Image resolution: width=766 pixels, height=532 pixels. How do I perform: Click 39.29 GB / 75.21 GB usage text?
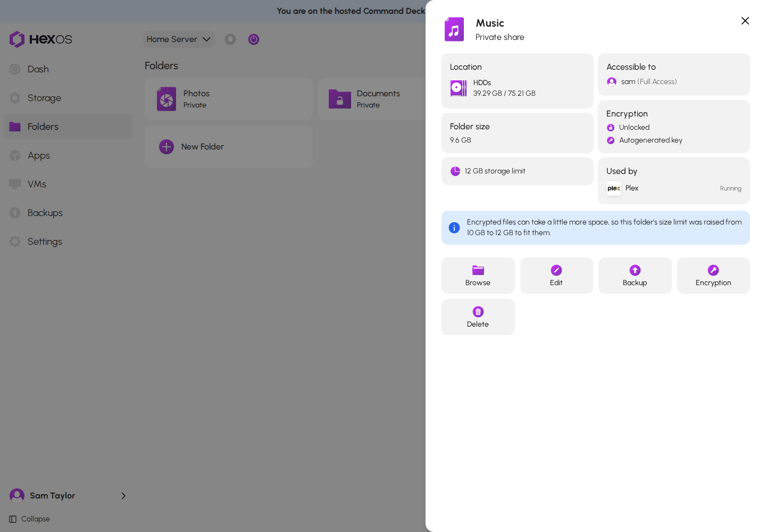click(x=504, y=94)
